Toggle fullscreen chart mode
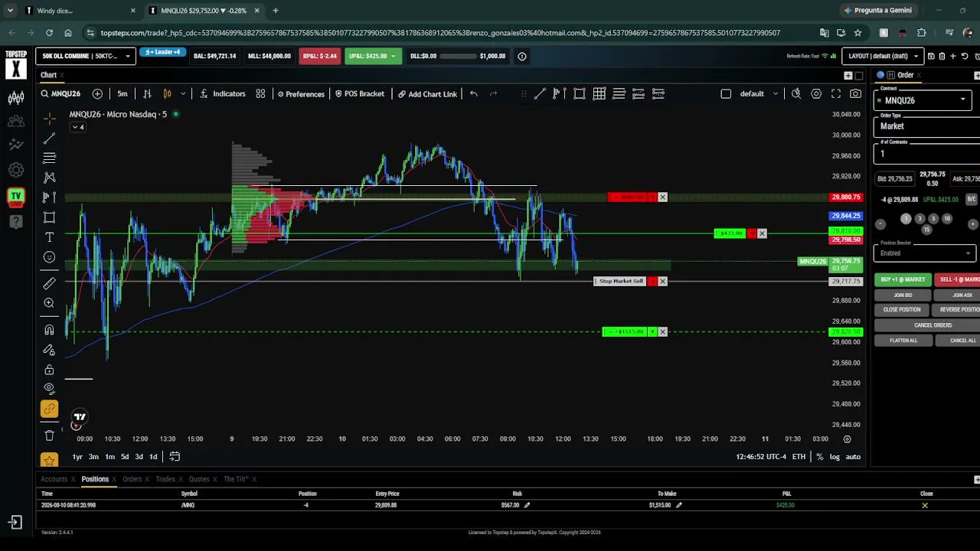Screen dimensions: 980x551 click(x=836, y=94)
